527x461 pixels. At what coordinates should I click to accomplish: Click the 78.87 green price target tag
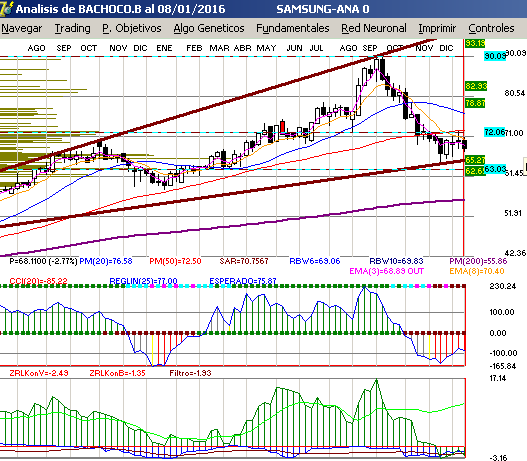[x=475, y=103]
